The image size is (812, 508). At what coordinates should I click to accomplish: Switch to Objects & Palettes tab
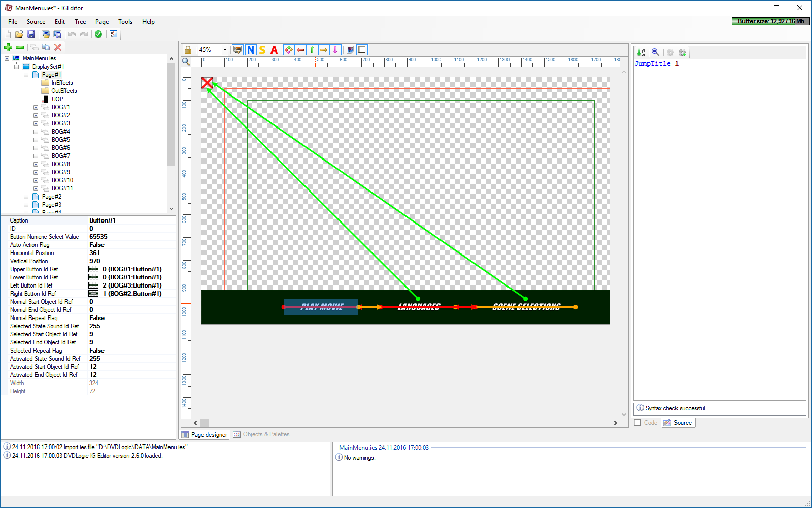pyautogui.click(x=261, y=434)
